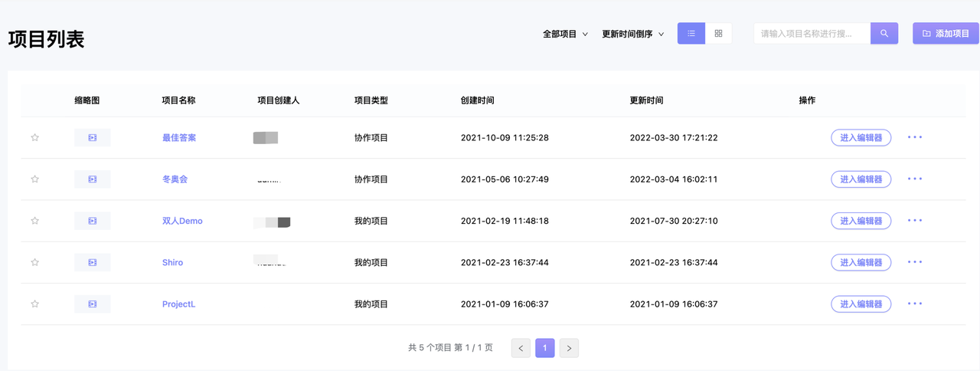The image size is (980, 371).
Task: Focus the project name search field
Action: pos(812,34)
